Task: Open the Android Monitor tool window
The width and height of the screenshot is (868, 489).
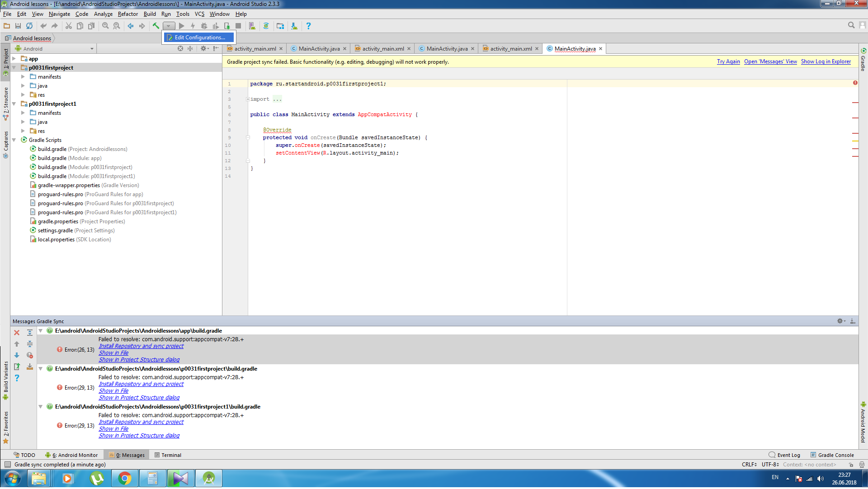Action: (x=71, y=455)
